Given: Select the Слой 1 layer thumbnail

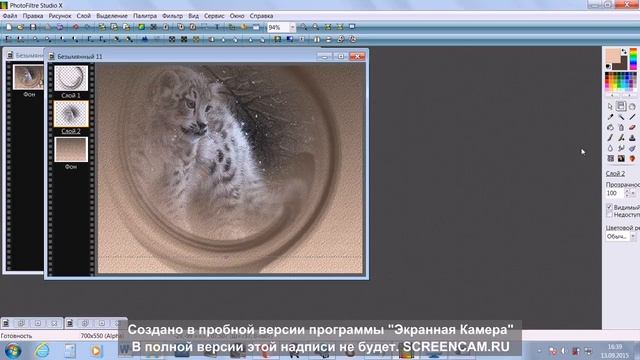Looking at the screenshot, I should (x=71, y=78).
